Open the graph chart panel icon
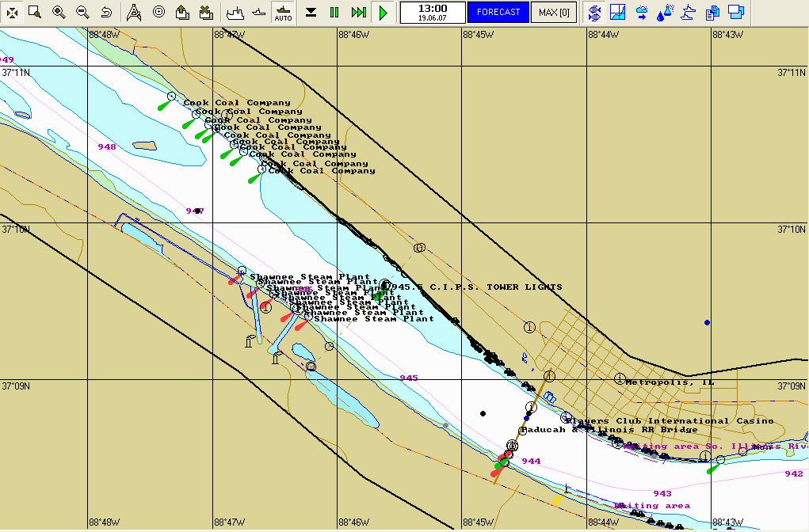The width and height of the screenshot is (809, 532). [617, 13]
